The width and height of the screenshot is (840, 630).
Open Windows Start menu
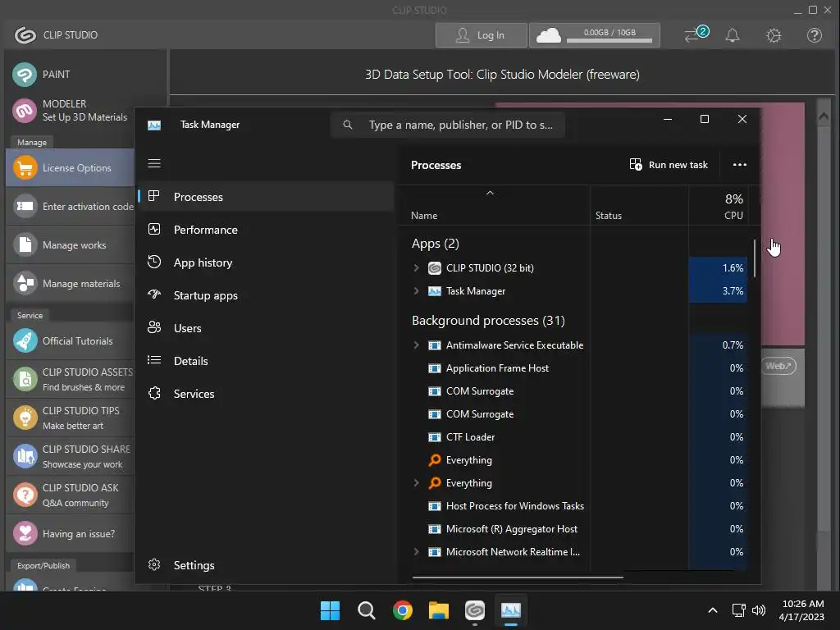pos(330,610)
